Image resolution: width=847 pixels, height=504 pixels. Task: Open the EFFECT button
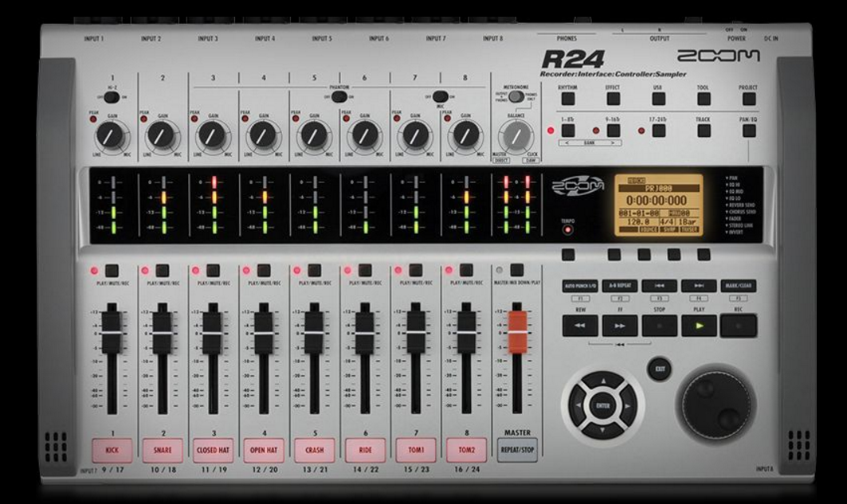coord(613,99)
